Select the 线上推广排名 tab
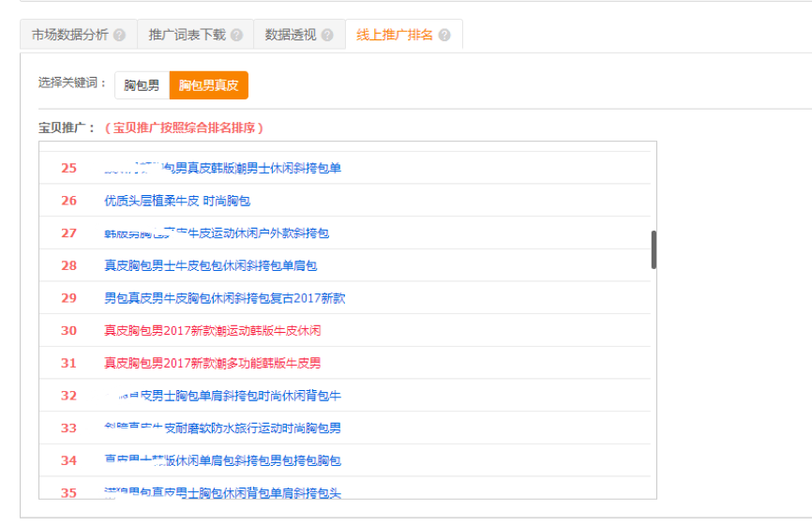 (x=395, y=35)
